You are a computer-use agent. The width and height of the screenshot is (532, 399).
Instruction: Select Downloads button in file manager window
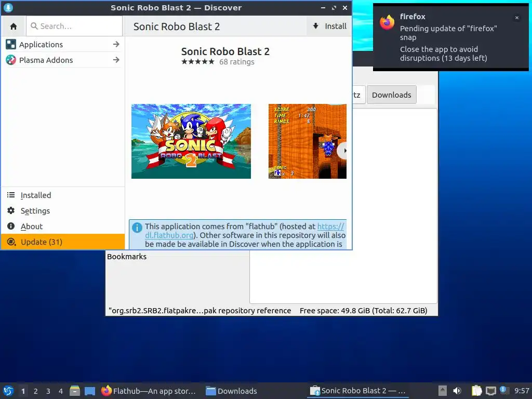[x=392, y=95]
